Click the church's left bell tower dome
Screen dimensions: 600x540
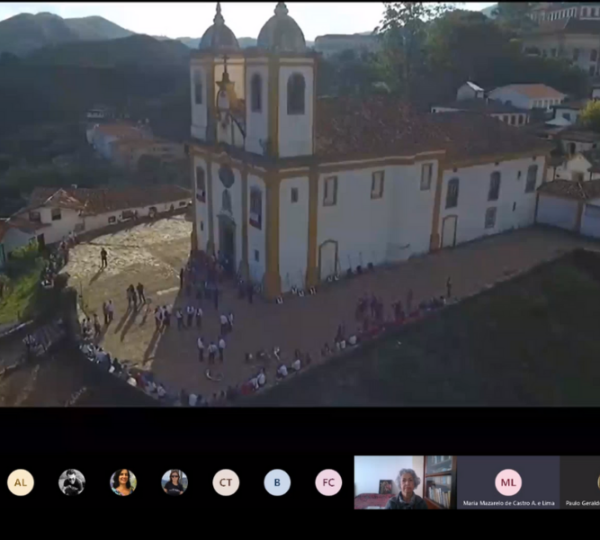[218, 34]
